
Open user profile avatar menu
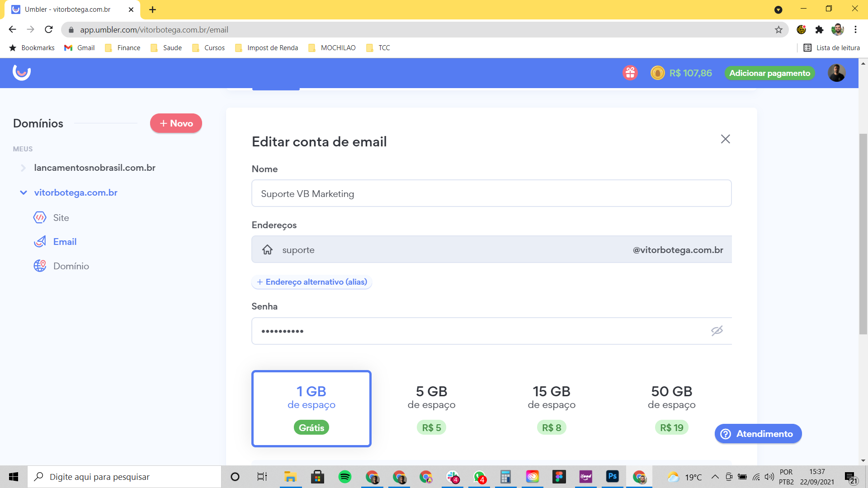(x=836, y=73)
